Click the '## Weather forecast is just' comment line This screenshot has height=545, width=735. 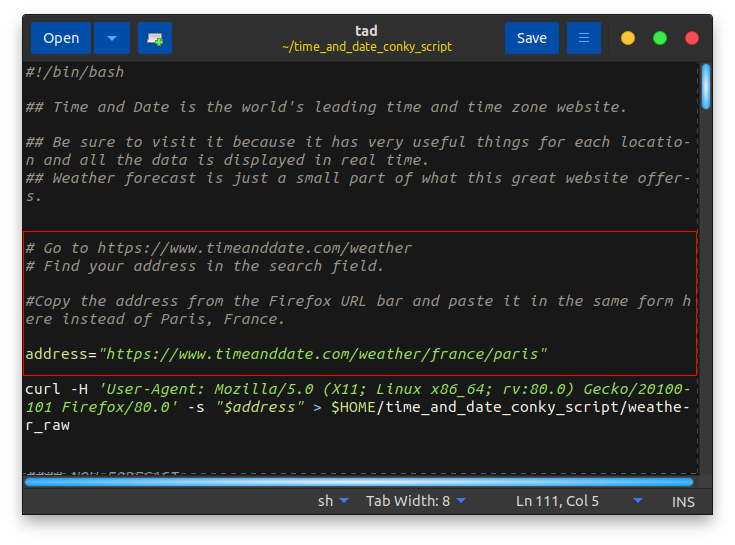coord(358,178)
